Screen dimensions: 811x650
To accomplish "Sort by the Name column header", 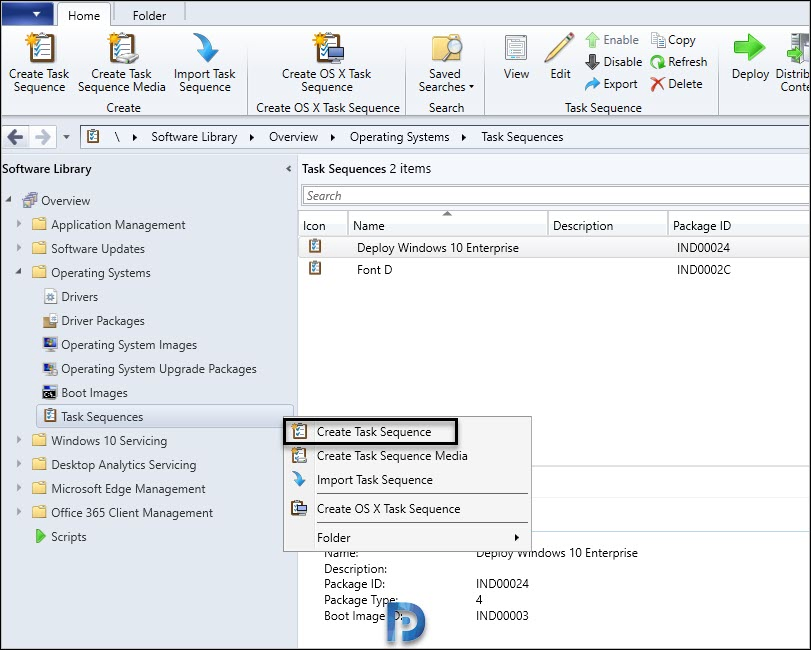I will tap(447, 225).
